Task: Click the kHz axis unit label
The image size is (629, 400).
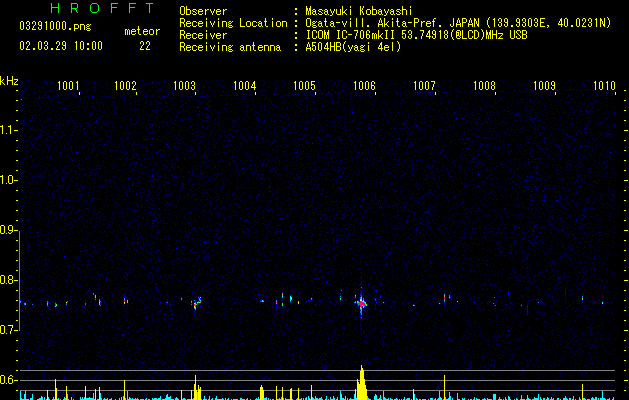Action: [9, 81]
